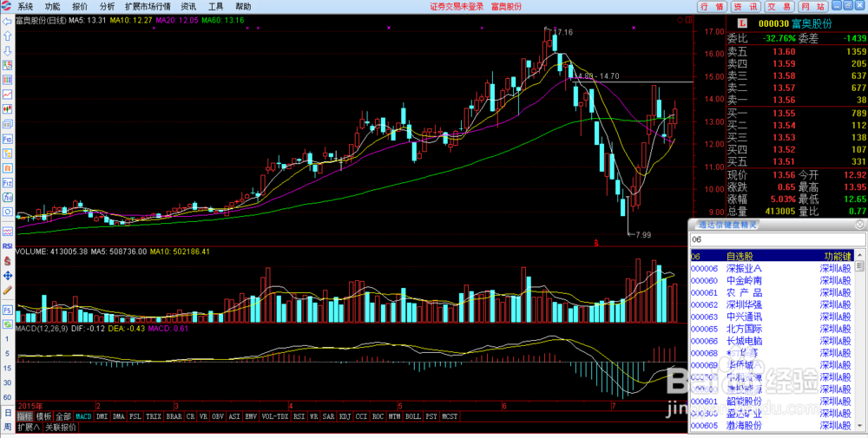Open the 系统 menu
This screenshot has height=438, width=868.
(x=25, y=7)
